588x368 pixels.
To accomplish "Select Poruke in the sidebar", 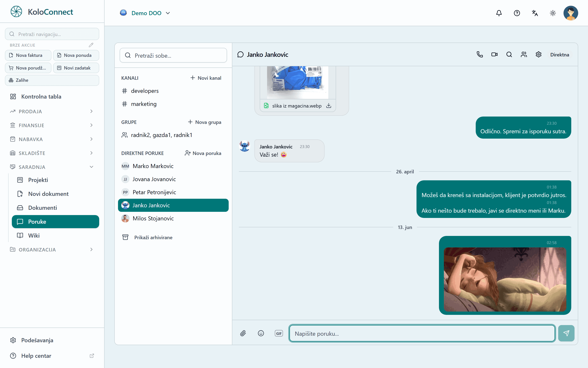I will 55,222.
